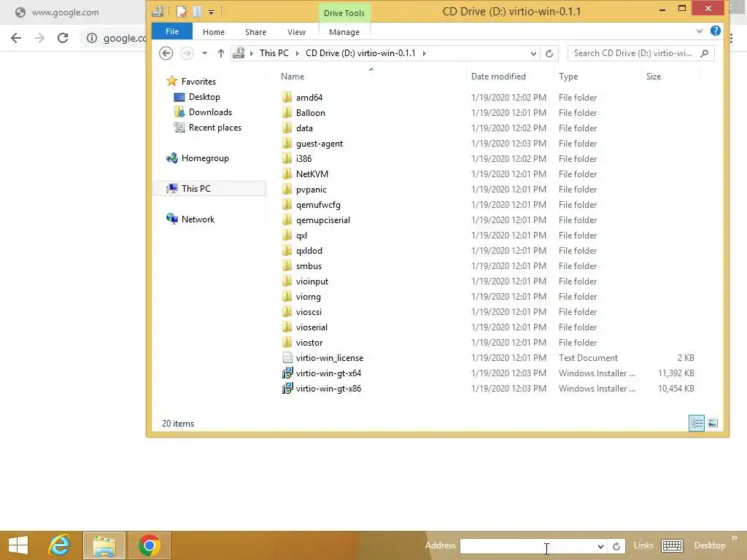Go up one folder level
The image size is (747, 560).
220,53
